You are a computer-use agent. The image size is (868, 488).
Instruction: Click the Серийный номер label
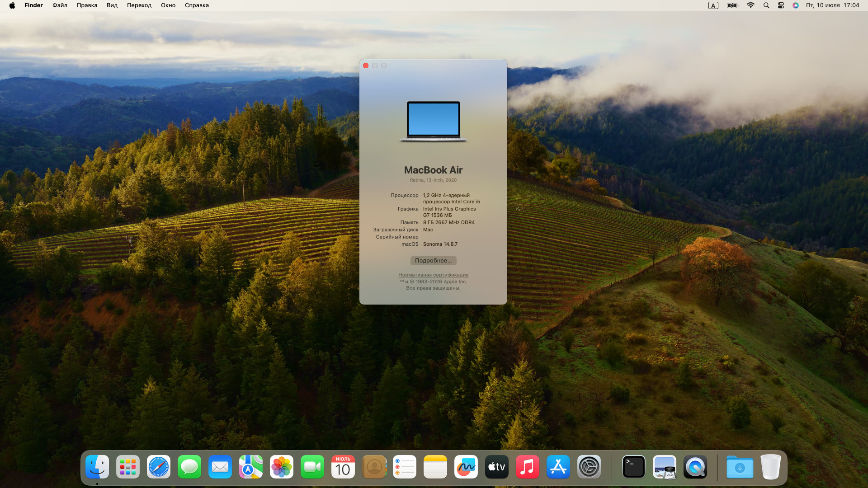point(397,237)
